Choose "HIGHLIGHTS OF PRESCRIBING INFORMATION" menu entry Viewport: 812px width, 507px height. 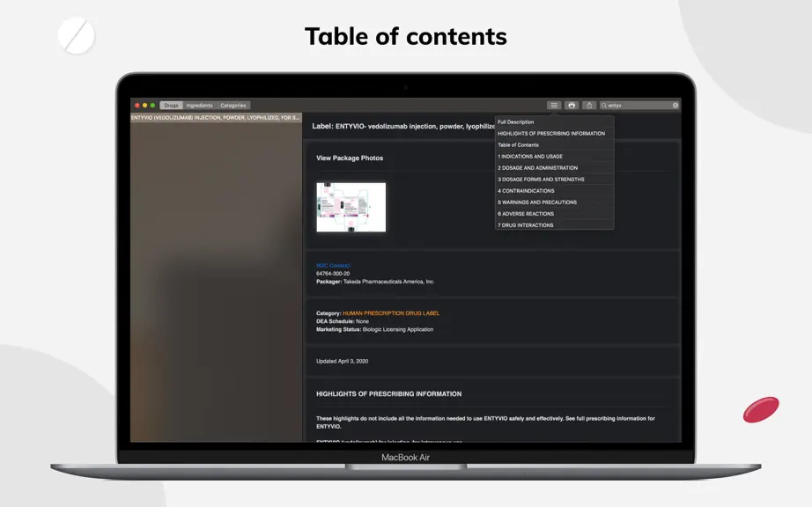tap(554, 134)
